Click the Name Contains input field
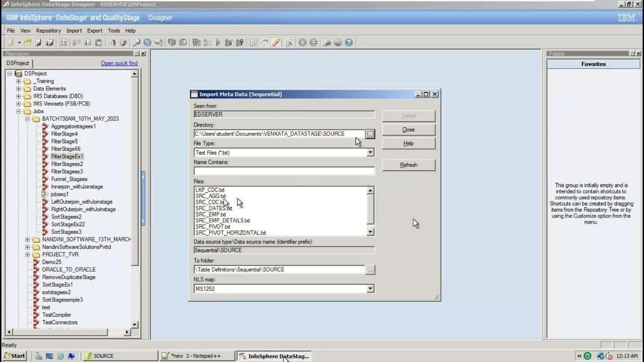644x362 pixels. (284, 171)
